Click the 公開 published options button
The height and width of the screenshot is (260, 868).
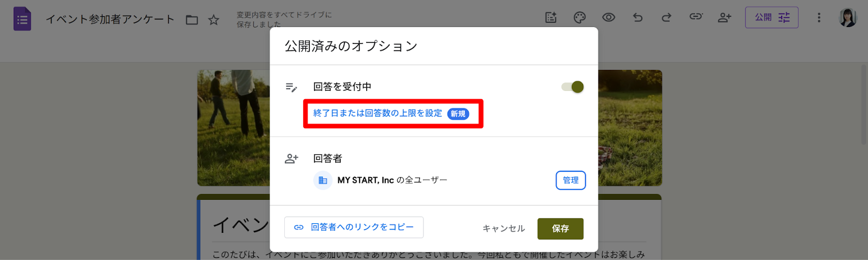[x=771, y=18]
